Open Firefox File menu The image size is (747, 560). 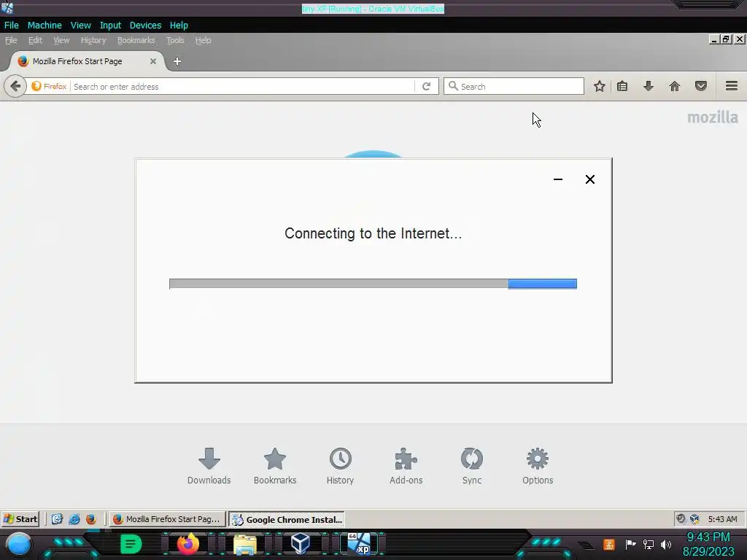click(11, 41)
